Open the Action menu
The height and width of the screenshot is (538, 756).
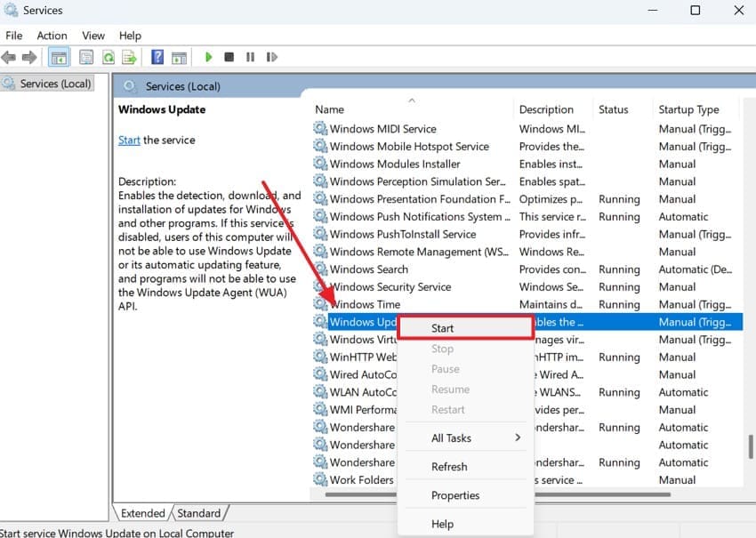click(52, 36)
